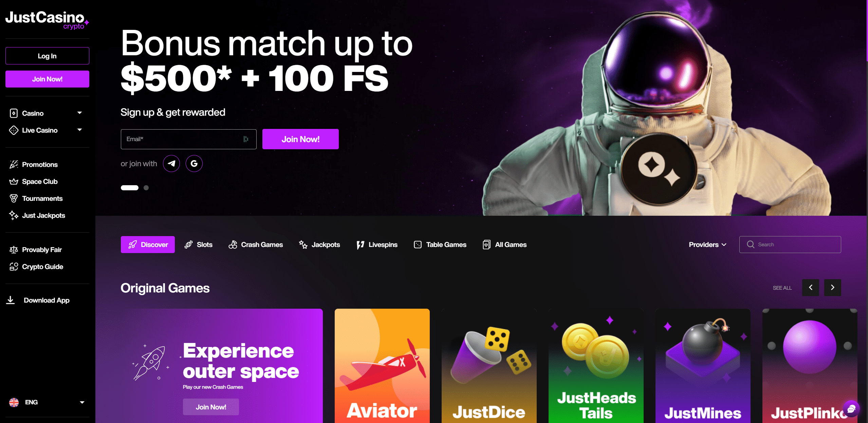Select the first banner slide indicator
This screenshot has width=868, height=423.
[x=130, y=188]
